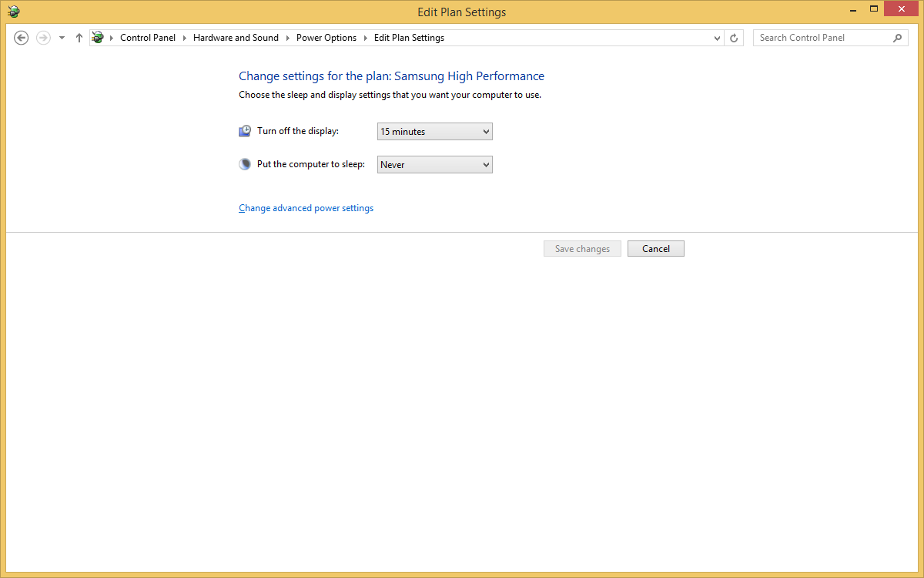Open Power Options breadcrumb
Screen dimensions: 924x578
point(326,38)
